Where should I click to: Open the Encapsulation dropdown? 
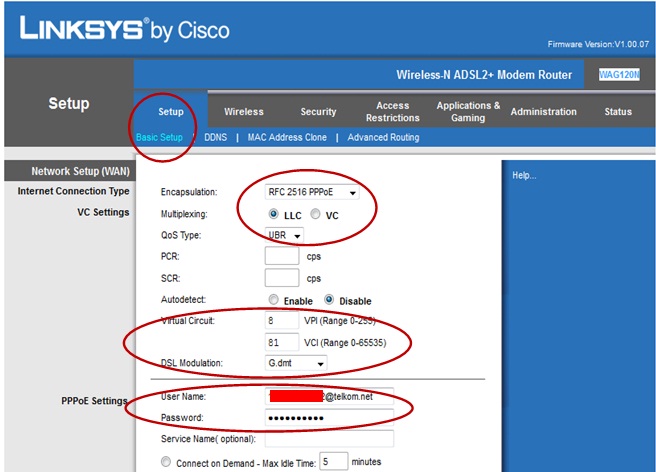tap(312, 192)
